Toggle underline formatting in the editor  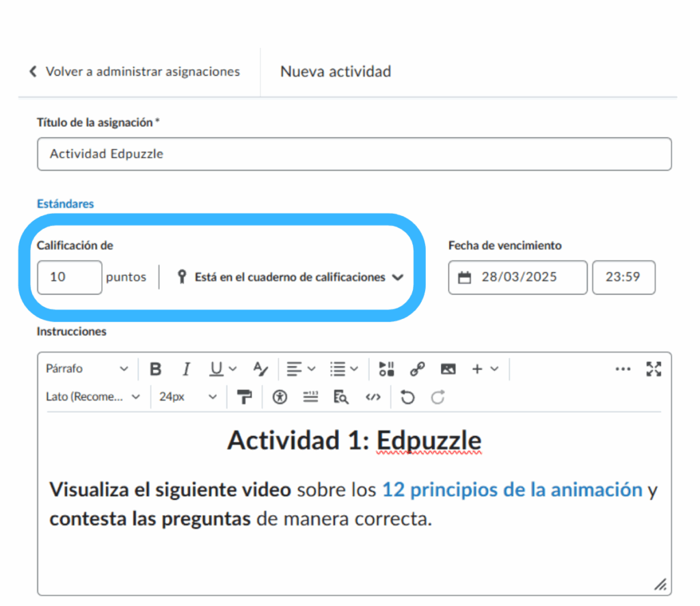(217, 370)
